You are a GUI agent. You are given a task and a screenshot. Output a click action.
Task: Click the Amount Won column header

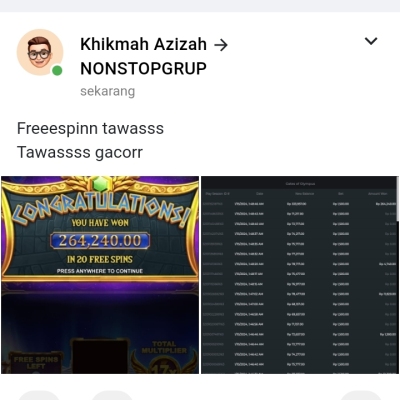click(x=378, y=194)
